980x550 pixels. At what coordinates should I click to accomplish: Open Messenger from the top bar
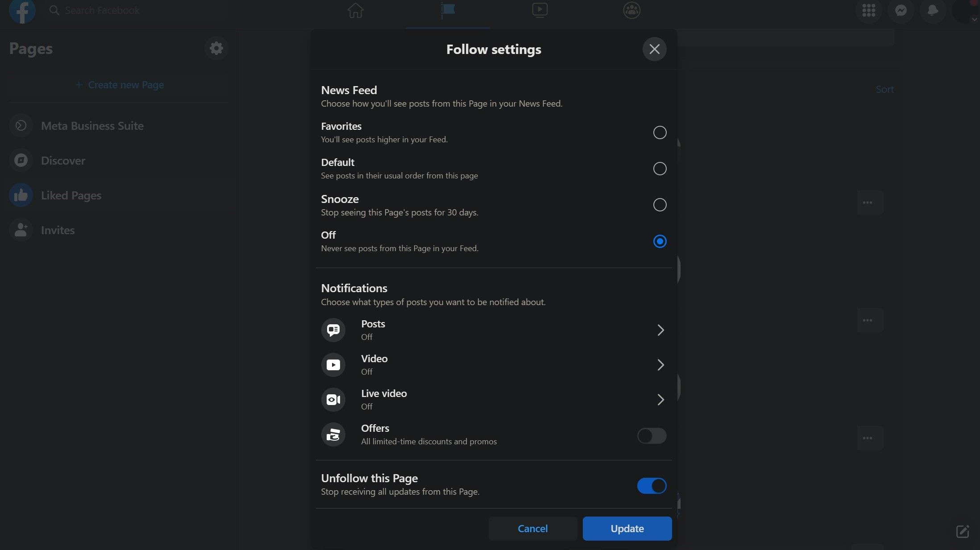[x=901, y=10]
